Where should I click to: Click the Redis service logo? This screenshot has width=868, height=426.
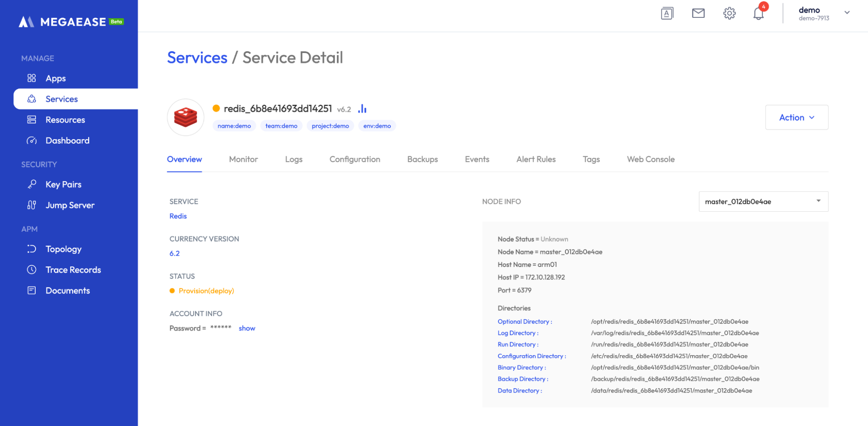tap(185, 117)
